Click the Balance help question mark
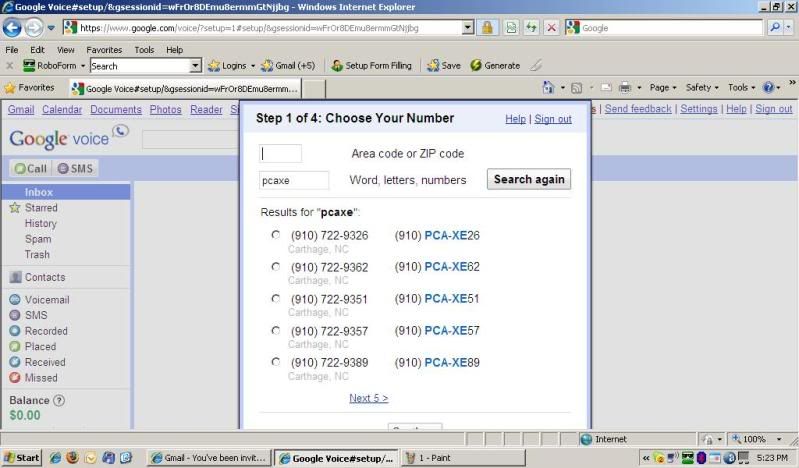The height and width of the screenshot is (468, 799). click(59, 400)
